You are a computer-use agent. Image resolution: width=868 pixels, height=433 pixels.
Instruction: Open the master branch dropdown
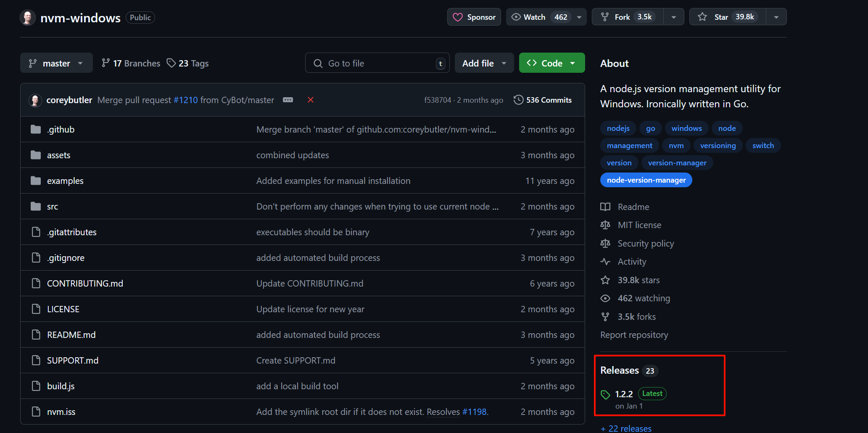click(56, 63)
